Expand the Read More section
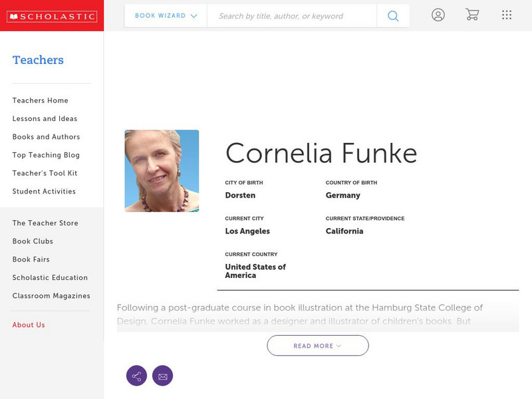The width and height of the screenshot is (532, 399). [x=317, y=345]
